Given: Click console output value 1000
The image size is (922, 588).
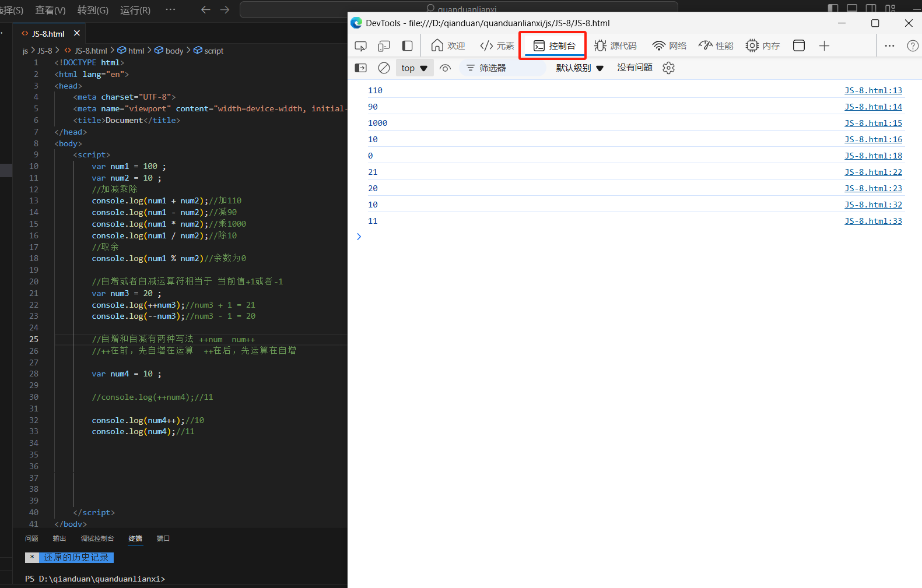Looking at the screenshot, I should point(377,123).
